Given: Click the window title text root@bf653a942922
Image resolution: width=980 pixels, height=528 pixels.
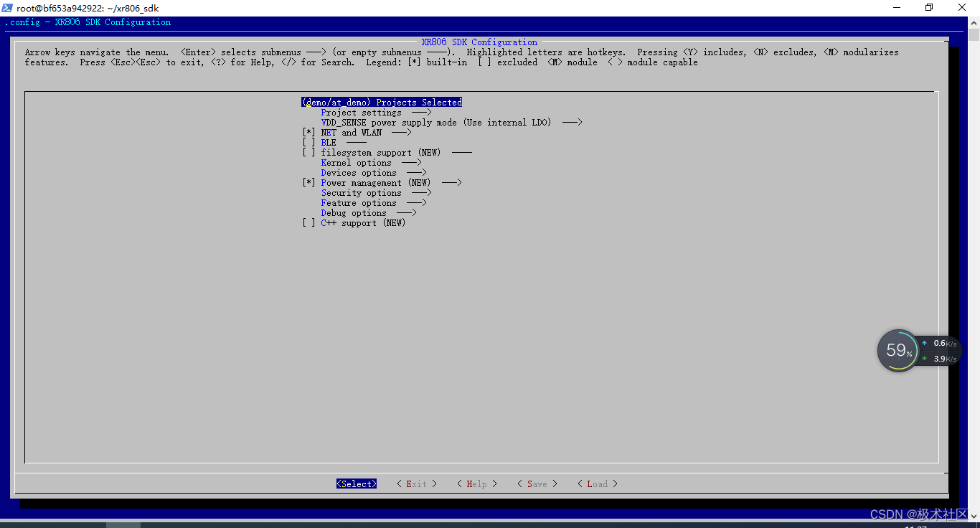Looking at the screenshot, I should pyautogui.click(x=88, y=8).
